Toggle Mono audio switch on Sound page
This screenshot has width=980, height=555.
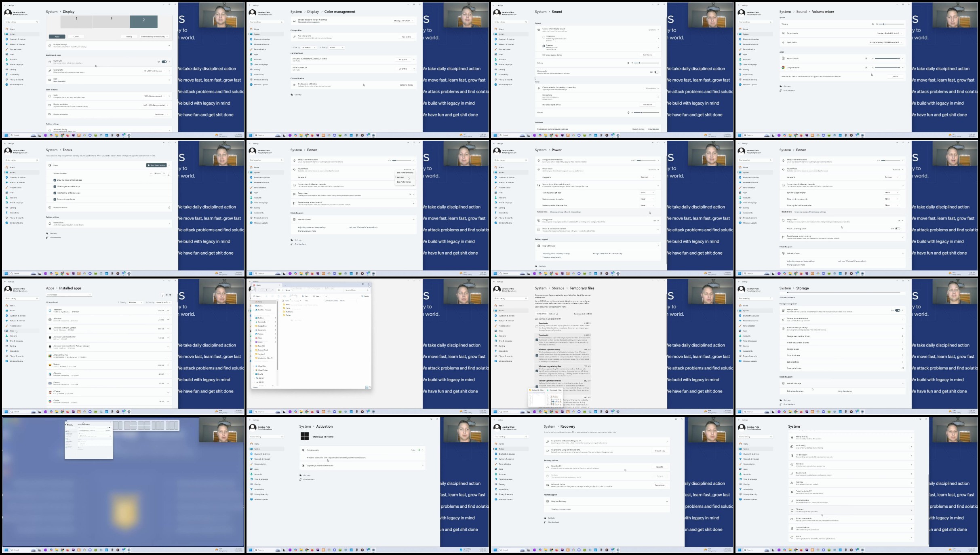click(657, 72)
